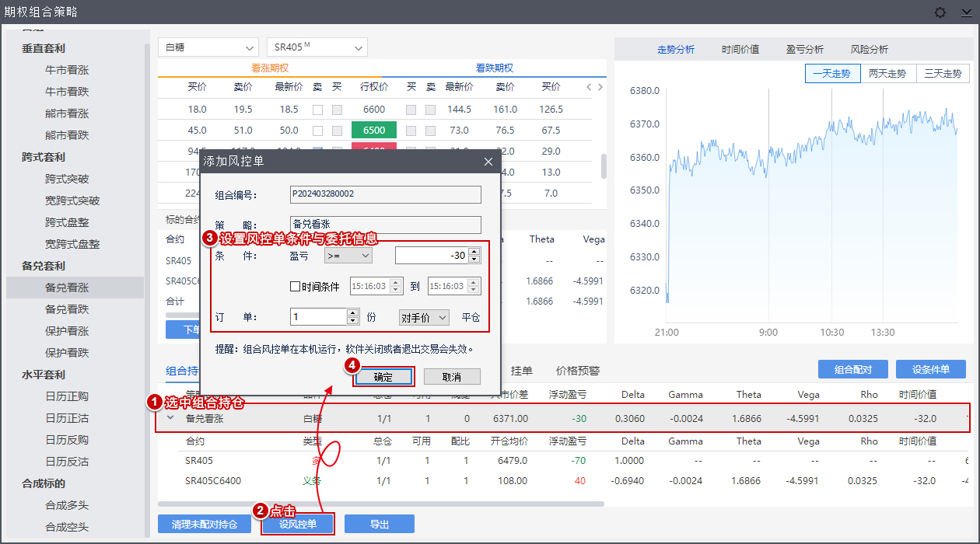Viewport: 980px width, 544px height.
Task: Select 一天走势 chart range
Action: (x=832, y=74)
